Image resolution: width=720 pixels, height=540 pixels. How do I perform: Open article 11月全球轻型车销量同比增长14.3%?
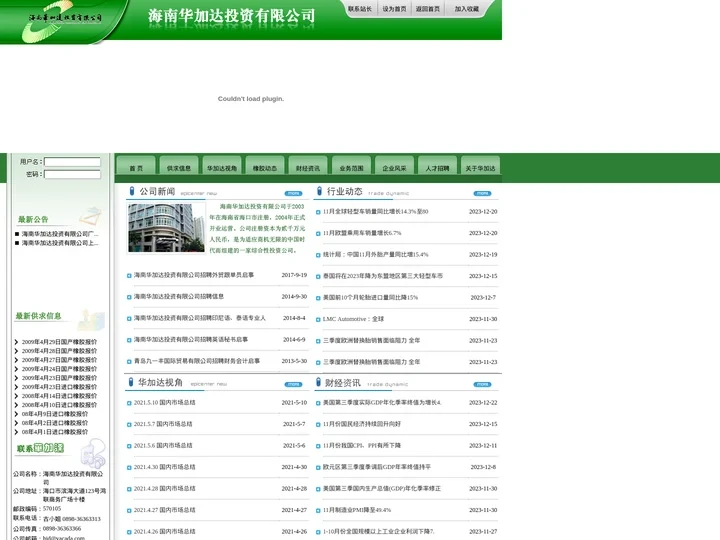tap(376, 212)
